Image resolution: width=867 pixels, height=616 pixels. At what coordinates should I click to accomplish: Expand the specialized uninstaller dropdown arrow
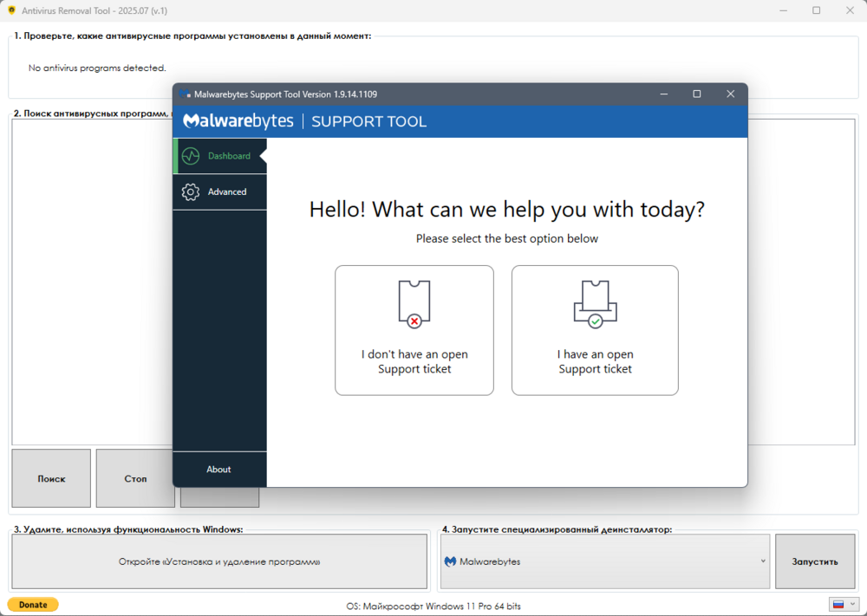click(x=763, y=561)
